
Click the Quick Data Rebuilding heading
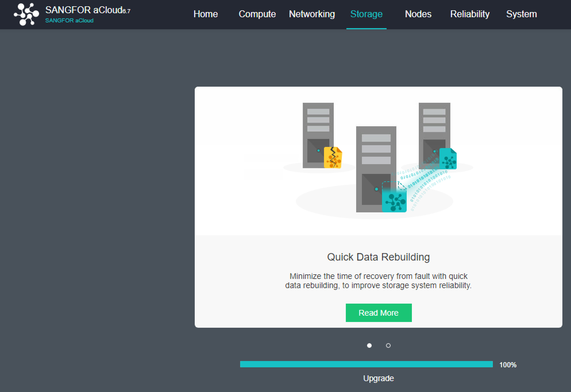[x=379, y=257]
